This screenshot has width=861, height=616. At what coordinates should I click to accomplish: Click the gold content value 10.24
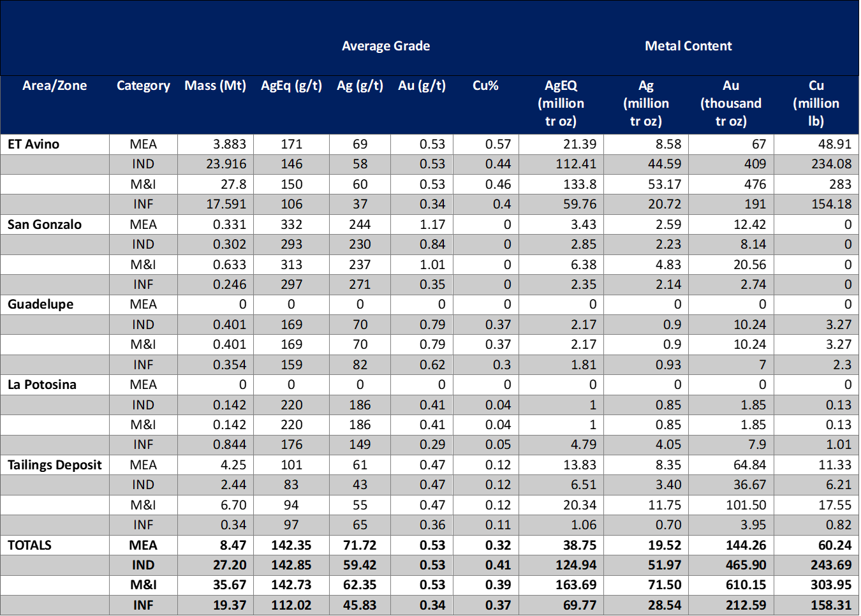(x=749, y=325)
